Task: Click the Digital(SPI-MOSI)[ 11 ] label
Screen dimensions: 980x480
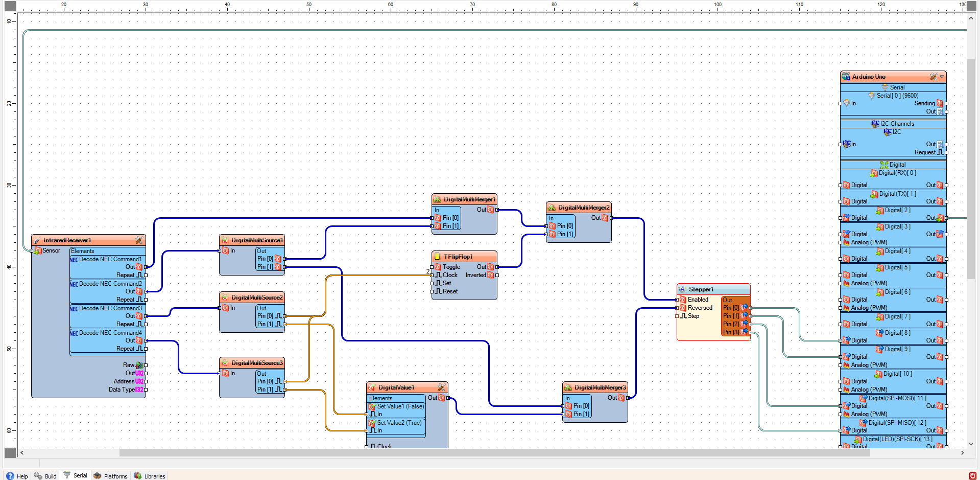Action: (897, 398)
